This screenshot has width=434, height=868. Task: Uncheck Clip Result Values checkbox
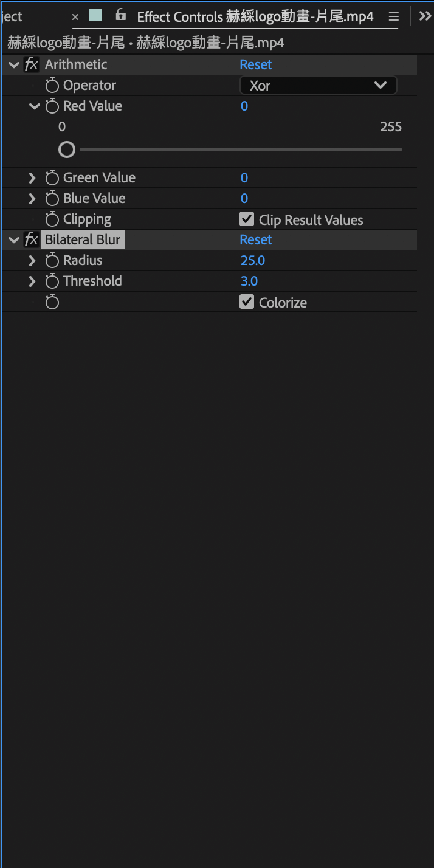247,219
